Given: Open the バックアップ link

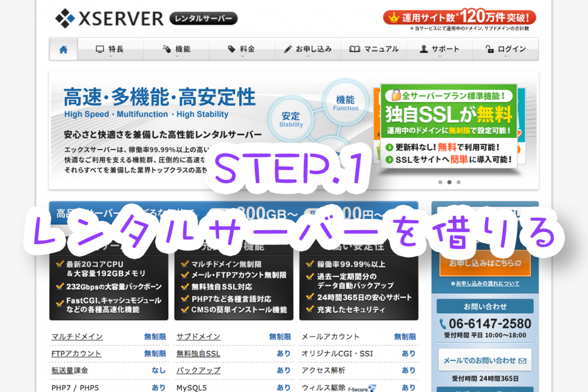Looking at the screenshot, I should 198,371.
